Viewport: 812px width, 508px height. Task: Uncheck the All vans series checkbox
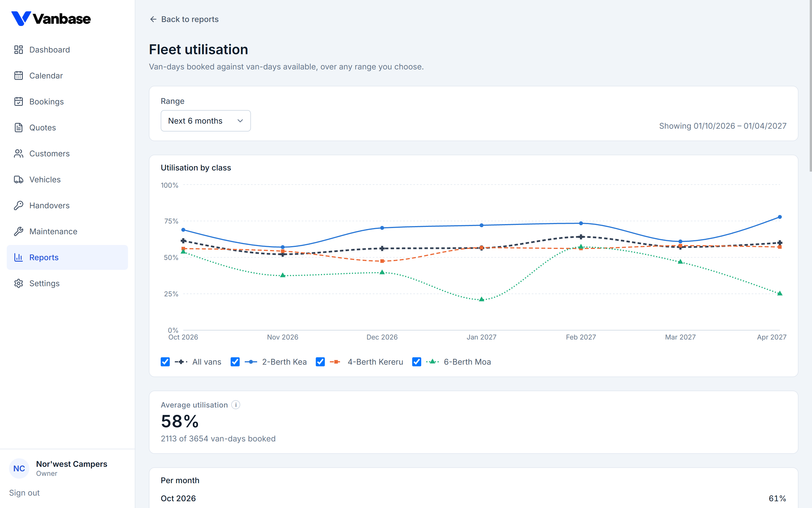(x=165, y=362)
